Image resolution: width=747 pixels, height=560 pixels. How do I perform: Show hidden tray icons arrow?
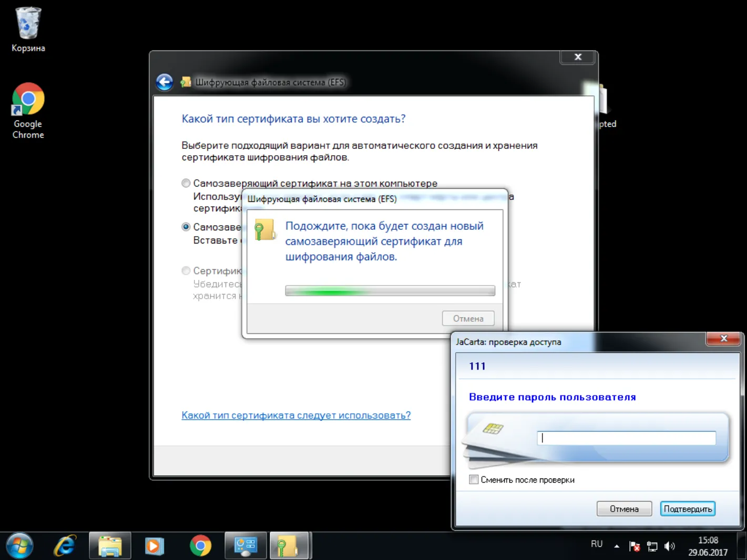coord(617,546)
